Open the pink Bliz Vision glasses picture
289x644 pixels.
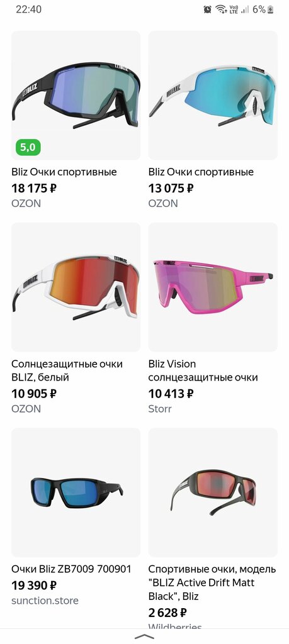point(213,287)
